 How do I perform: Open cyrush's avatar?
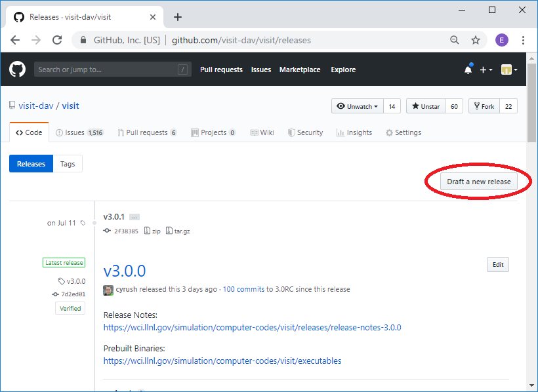coord(108,290)
